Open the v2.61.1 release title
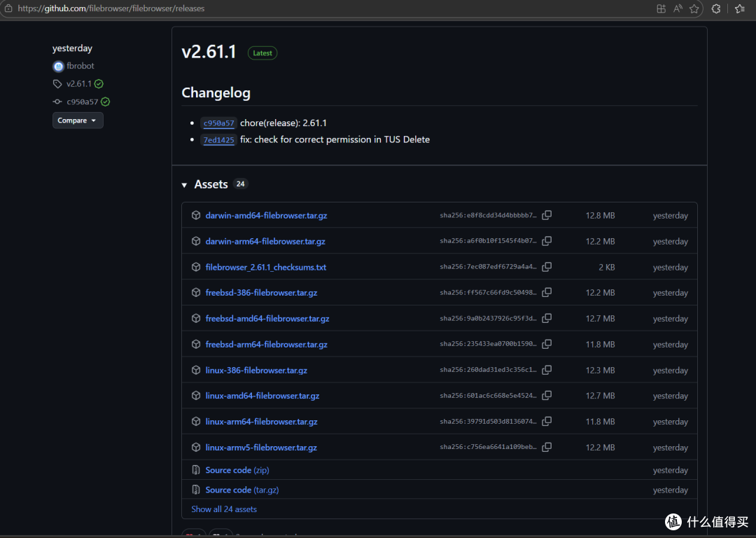This screenshot has height=538, width=756. point(209,52)
